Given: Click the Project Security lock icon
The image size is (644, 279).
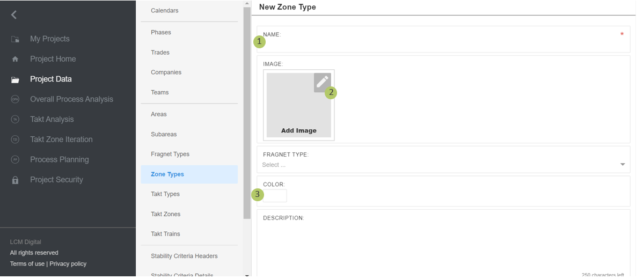Looking at the screenshot, I should pos(15,180).
